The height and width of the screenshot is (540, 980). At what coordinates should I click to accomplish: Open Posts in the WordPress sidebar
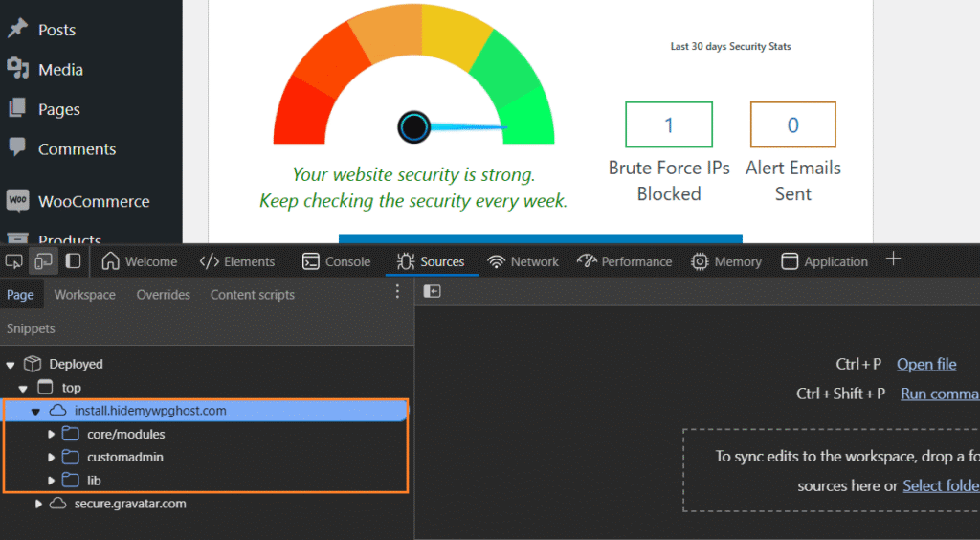coord(56,30)
